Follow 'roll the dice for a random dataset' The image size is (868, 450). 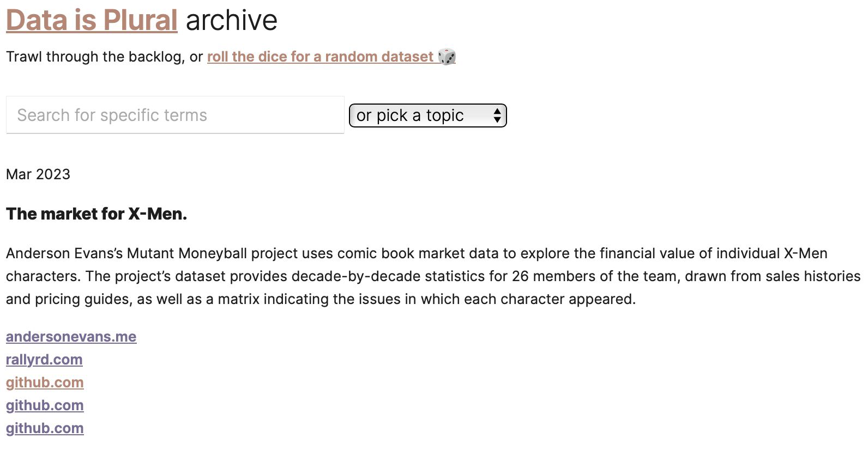pyautogui.click(x=320, y=57)
